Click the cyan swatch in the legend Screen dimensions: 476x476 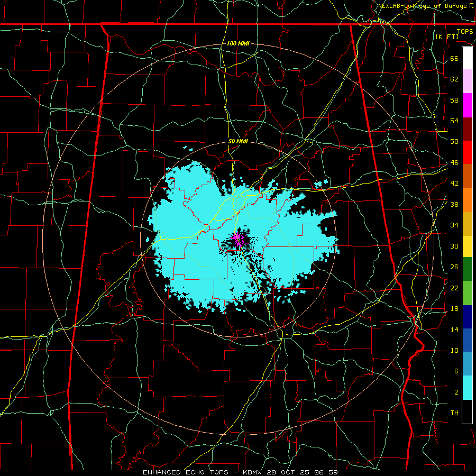[x=467, y=388]
